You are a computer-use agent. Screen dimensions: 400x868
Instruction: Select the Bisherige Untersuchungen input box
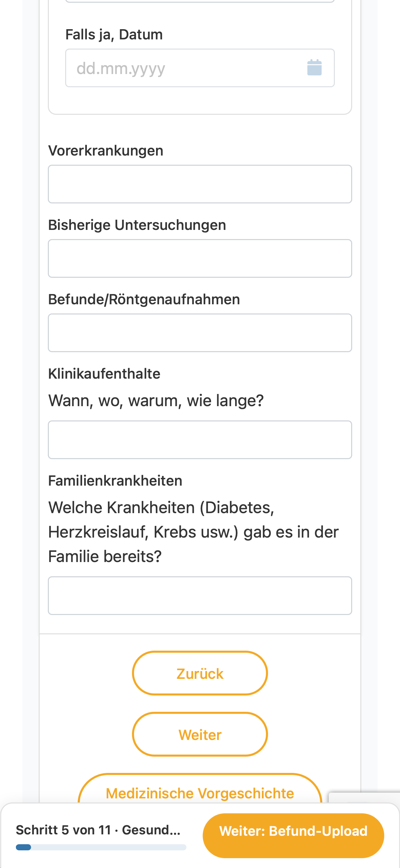click(x=200, y=258)
